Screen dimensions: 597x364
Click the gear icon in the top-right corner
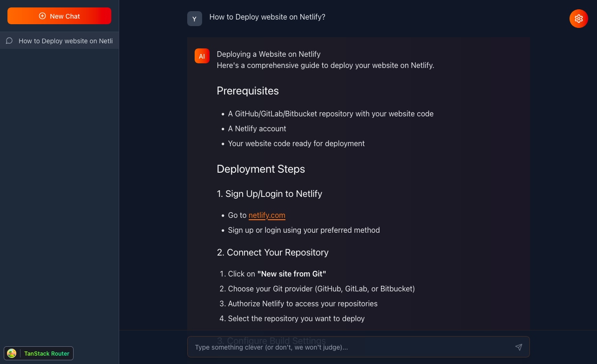(579, 19)
